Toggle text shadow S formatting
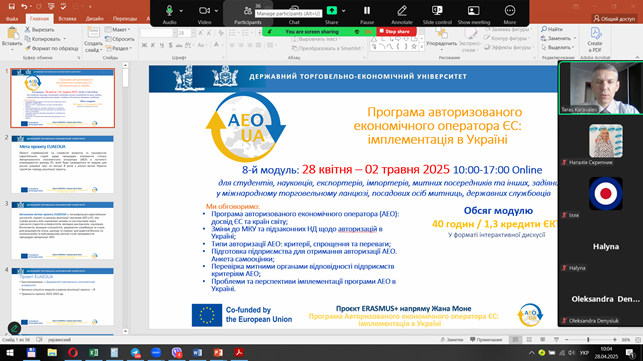 coord(170,45)
